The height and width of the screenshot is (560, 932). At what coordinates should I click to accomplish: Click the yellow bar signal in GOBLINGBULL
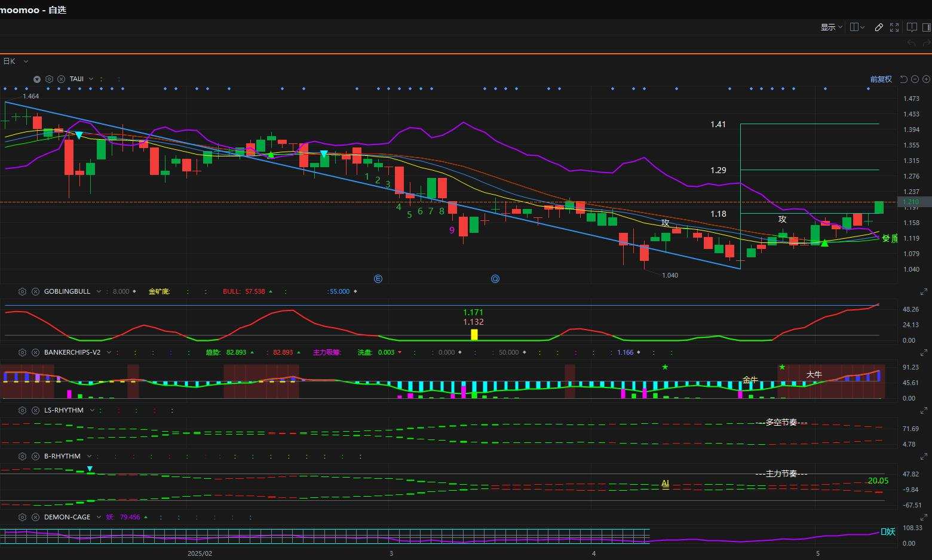point(474,334)
